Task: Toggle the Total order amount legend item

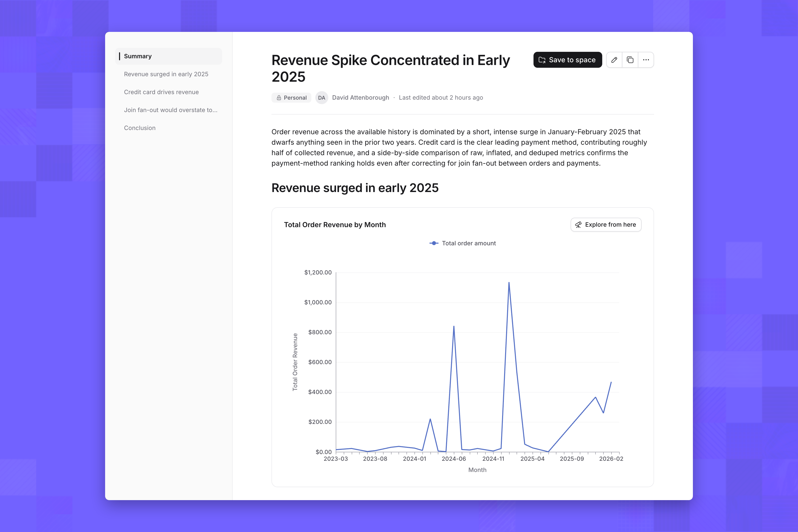Action: (x=463, y=243)
